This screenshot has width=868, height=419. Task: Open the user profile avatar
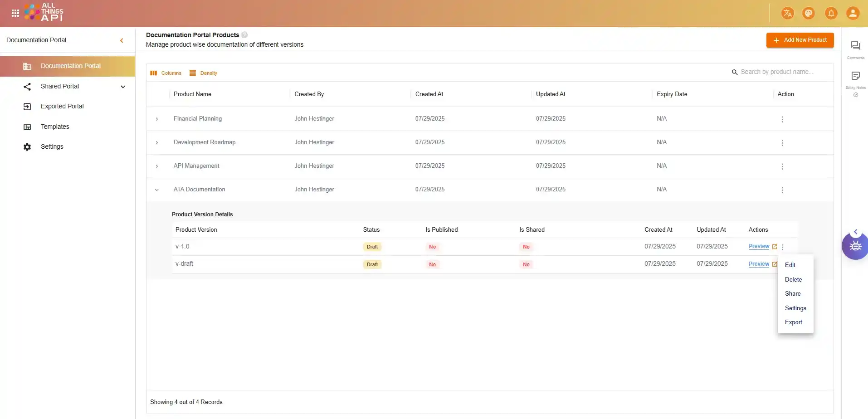(853, 13)
